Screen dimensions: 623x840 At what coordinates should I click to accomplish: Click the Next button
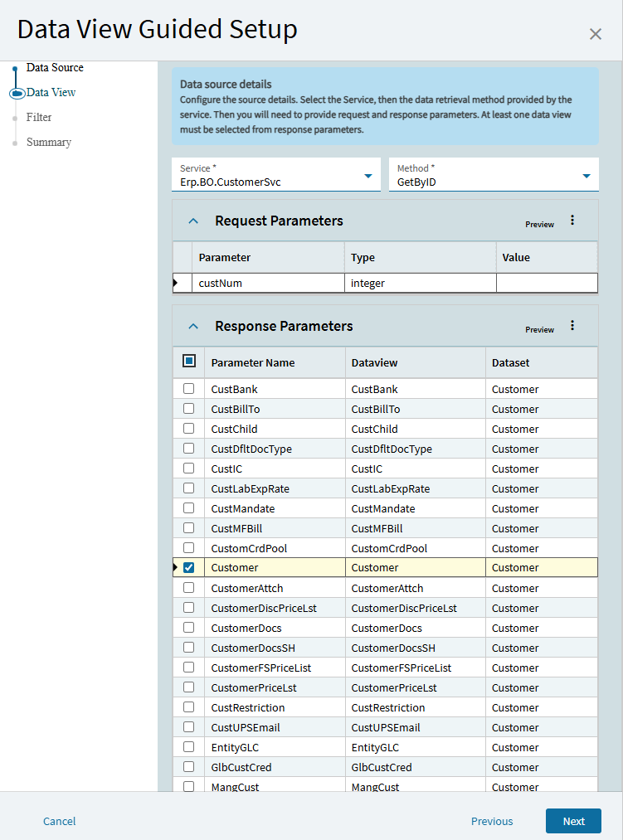[x=573, y=821]
